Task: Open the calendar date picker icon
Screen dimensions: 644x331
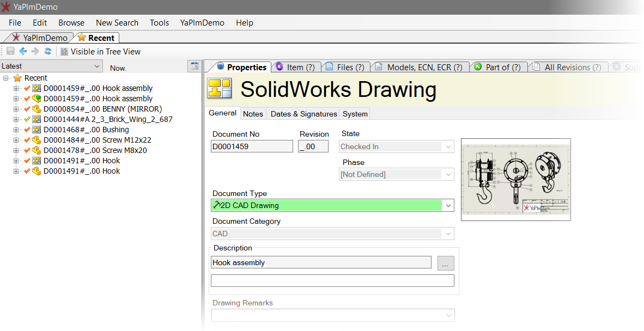Action: point(195,66)
